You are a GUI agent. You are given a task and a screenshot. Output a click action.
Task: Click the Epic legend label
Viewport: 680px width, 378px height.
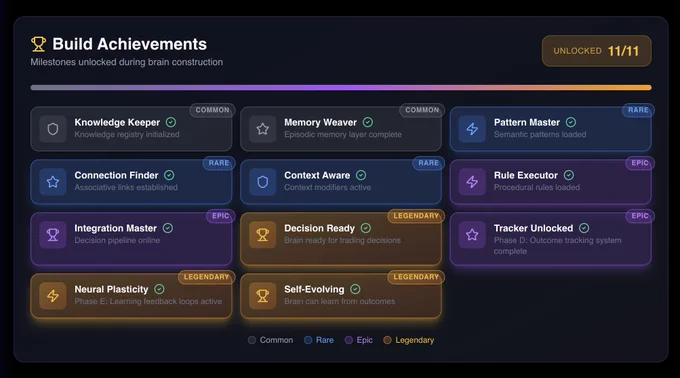tap(364, 340)
